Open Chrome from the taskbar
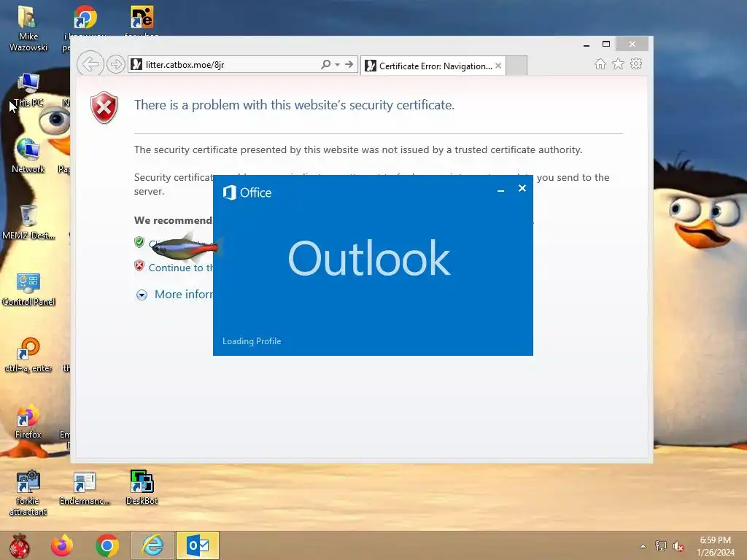The width and height of the screenshot is (747, 560). pos(107,545)
